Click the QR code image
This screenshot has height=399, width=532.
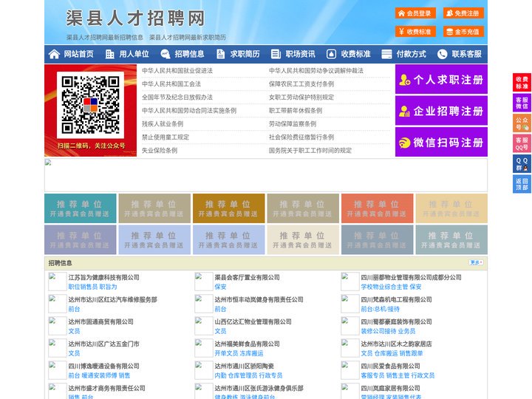click(x=90, y=105)
